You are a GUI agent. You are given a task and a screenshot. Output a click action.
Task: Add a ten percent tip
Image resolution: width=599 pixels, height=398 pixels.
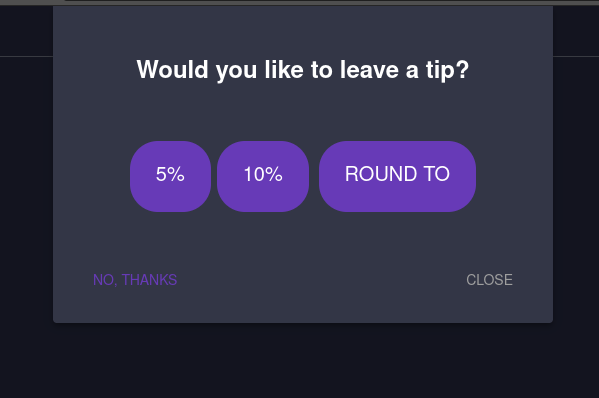click(263, 176)
